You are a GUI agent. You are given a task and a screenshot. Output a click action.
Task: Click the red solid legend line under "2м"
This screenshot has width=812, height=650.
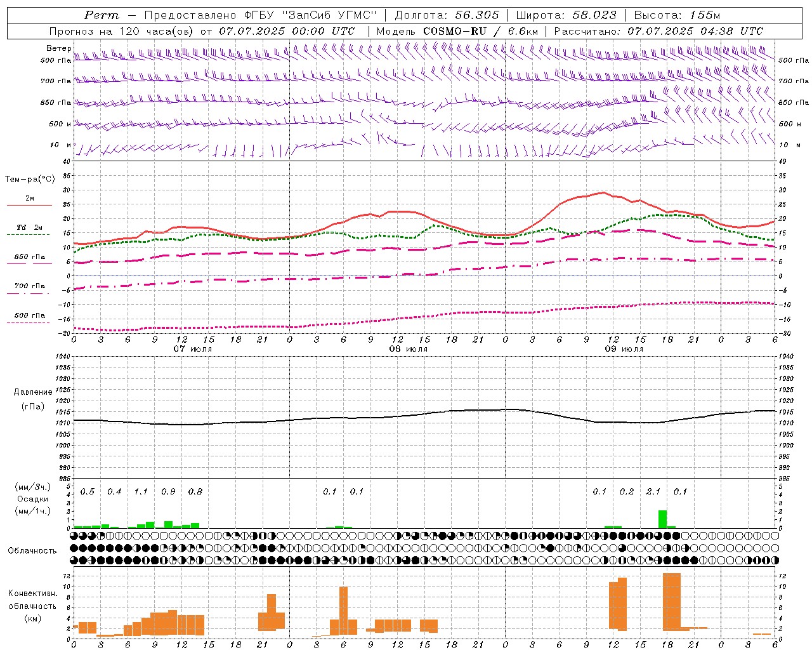pos(29,205)
